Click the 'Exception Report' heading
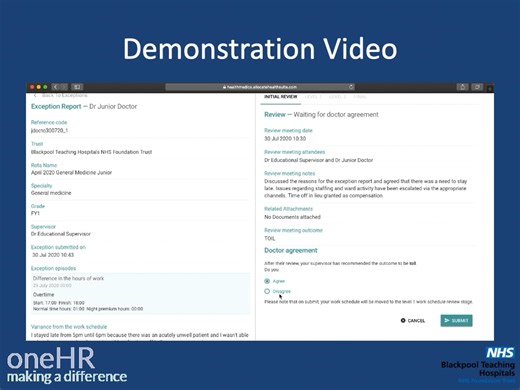The image size is (520, 390). (56, 106)
